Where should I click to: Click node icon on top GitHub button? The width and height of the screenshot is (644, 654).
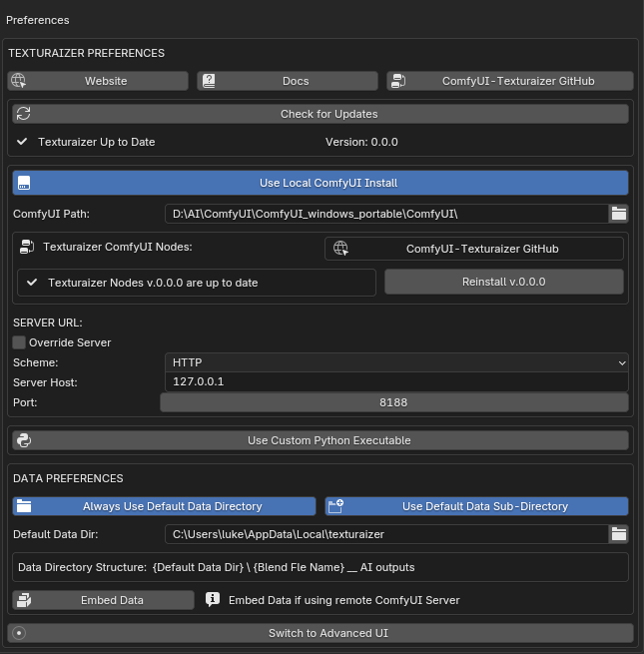point(398,81)
